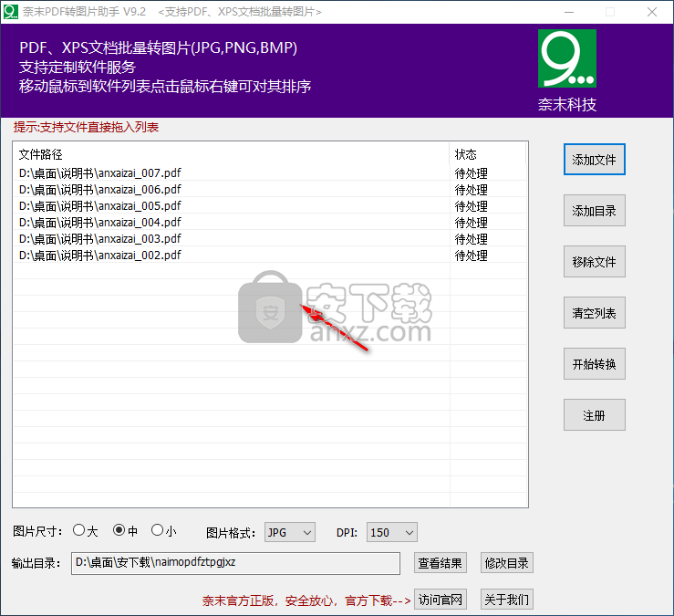674x616 pixels.
Task: Select the anxaizai_004.pdf row
Action: click(x=270, y=223)
